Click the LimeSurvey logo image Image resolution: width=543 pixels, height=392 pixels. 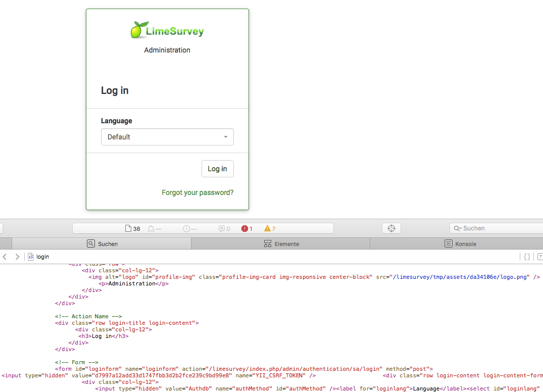pyautogui.click(x=167, y=29)
